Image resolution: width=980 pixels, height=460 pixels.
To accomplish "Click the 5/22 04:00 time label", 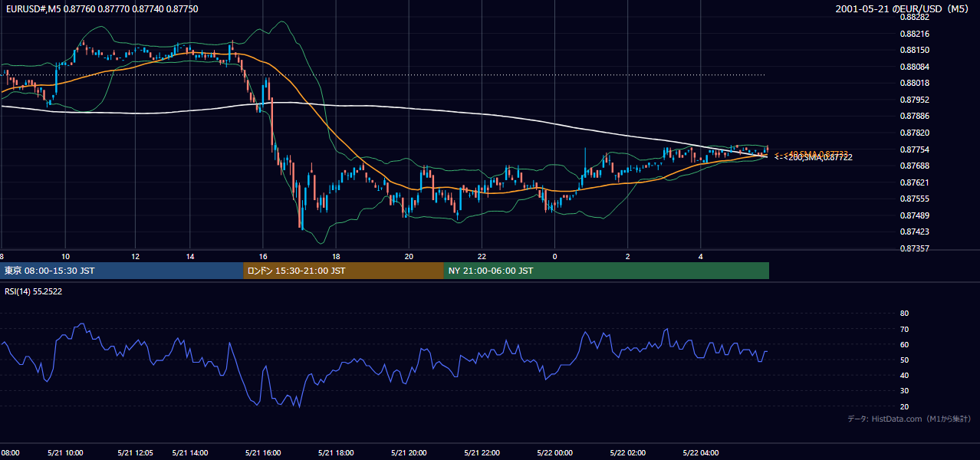I will [x=700, y=452].
